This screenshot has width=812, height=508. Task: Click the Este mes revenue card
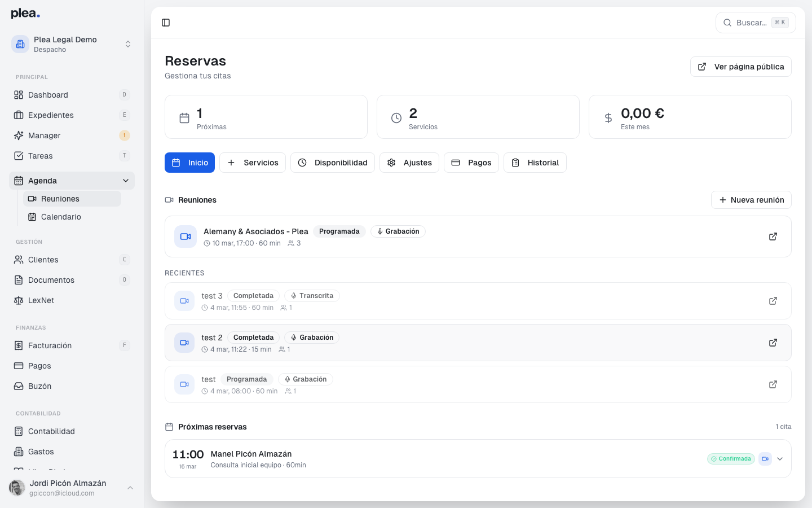[690, 117]
